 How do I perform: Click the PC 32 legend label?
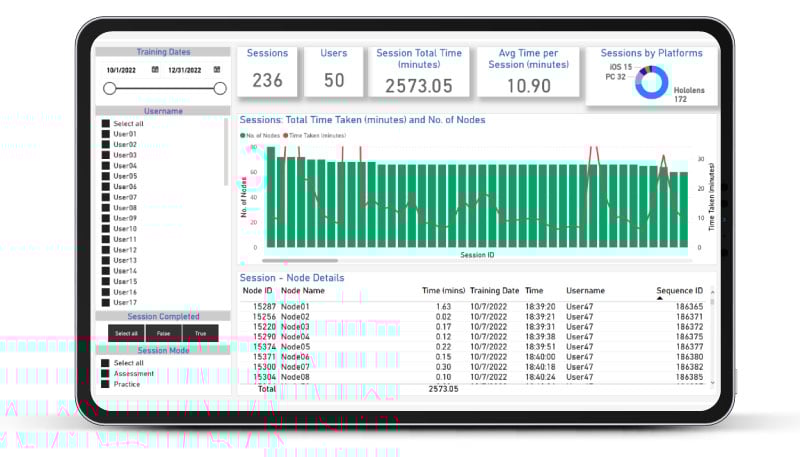pos(615,77)
